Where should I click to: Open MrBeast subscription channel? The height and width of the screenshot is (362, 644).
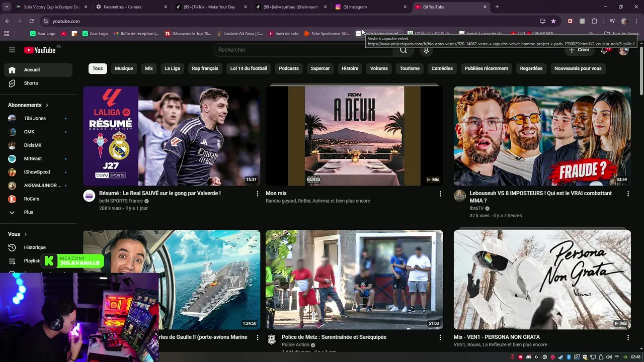coord(38,158)
